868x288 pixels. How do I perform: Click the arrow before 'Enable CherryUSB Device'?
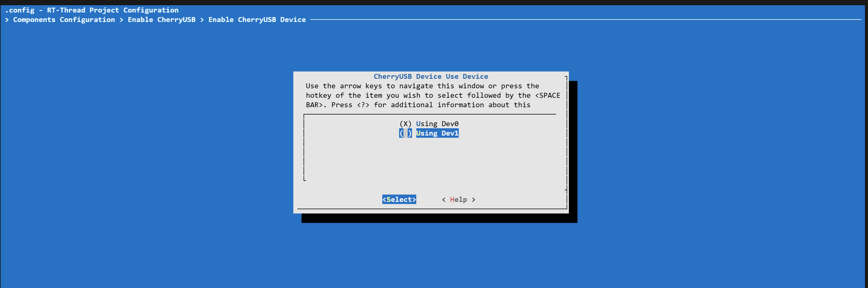pyautogui.click(x=202, y=20)
